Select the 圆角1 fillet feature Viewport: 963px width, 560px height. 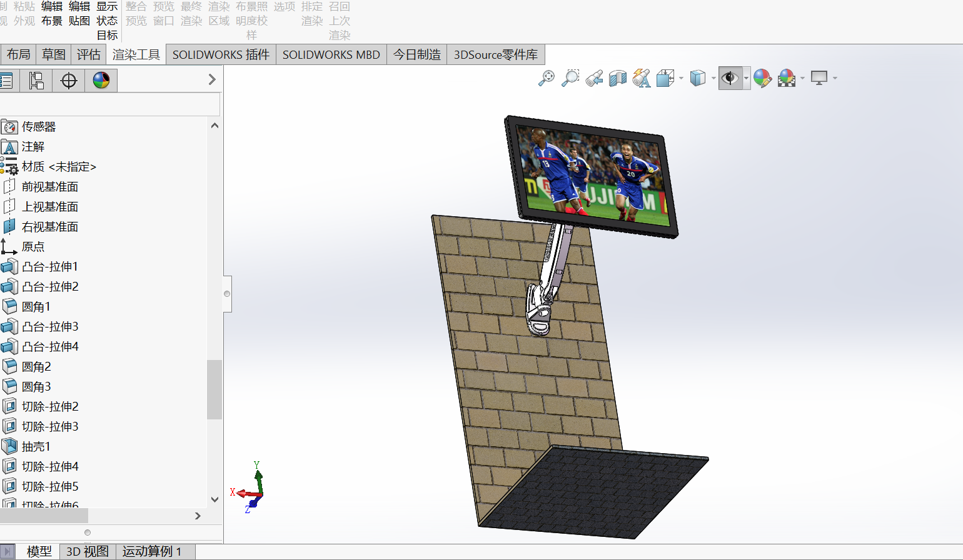[26, 307]
